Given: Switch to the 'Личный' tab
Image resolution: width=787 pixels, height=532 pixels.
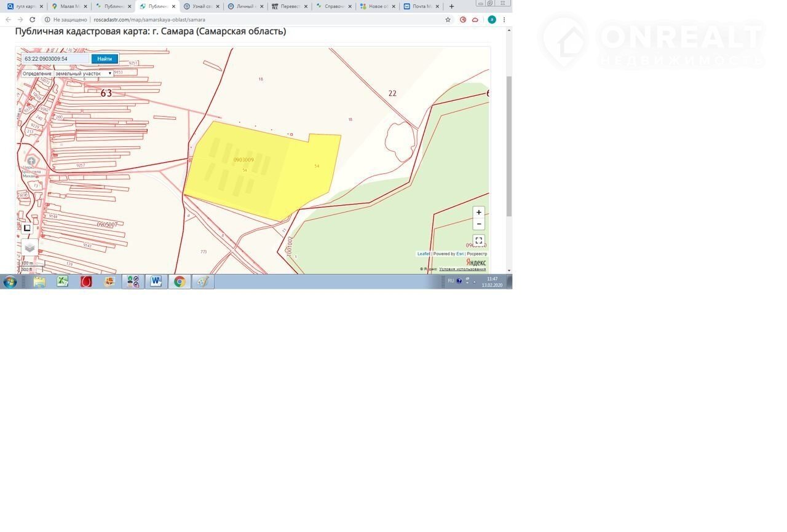Looking at the screenshot, I should coord(244,6).
